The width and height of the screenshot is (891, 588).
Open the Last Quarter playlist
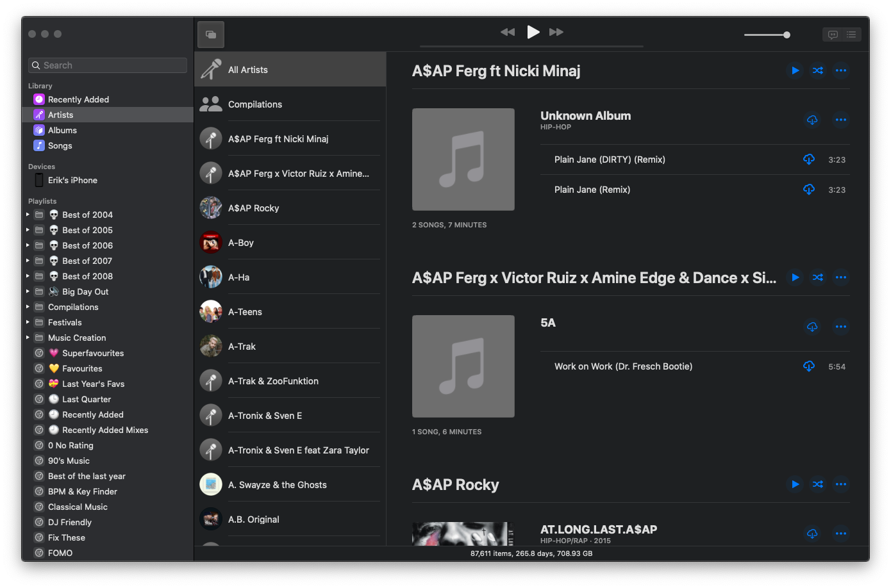pos(108,399)
